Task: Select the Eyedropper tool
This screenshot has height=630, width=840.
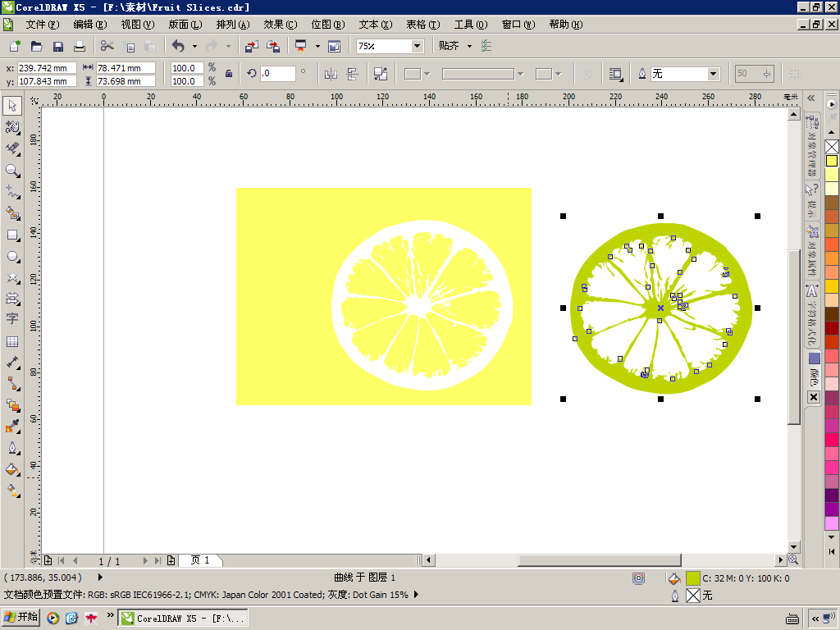Action: click(x=11, y=427)
